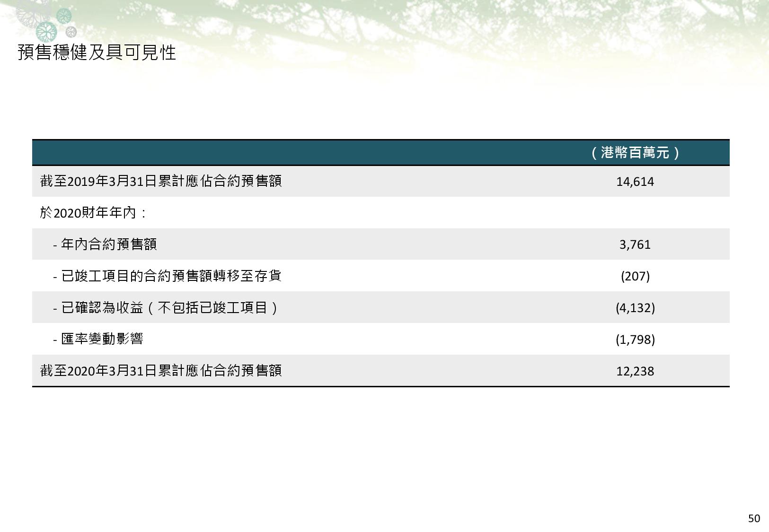The image size is (769, 532).
Task: Select row 已竣工項目的合約預售額轉移至存貨
Action: coord(381,276)
